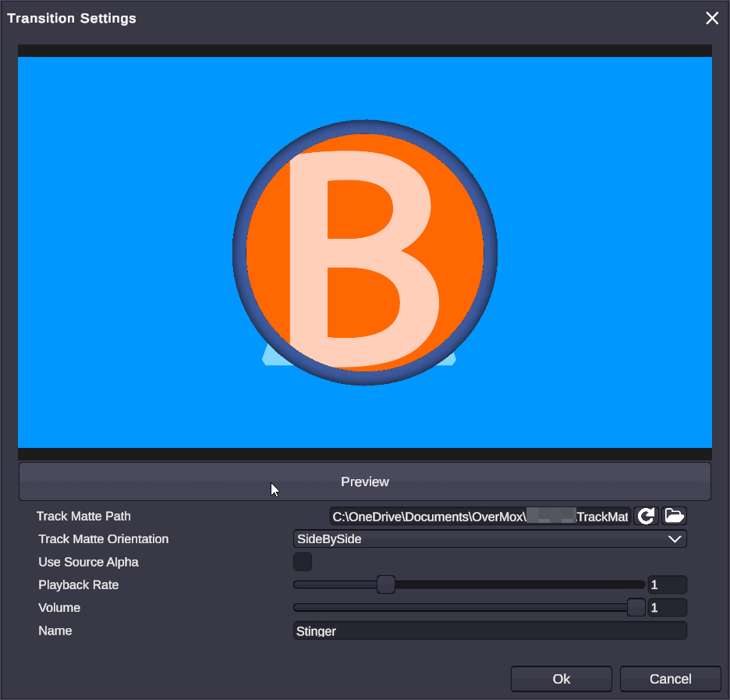Click the Name field containing Stinger
The height and width of the screenshot is (700, 730).
point(490,631)
